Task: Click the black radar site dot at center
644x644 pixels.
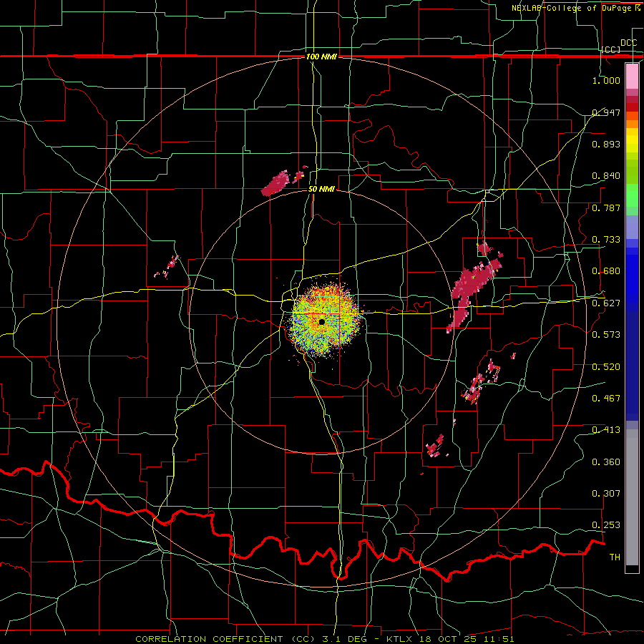Action: click(x=321, y=321)
